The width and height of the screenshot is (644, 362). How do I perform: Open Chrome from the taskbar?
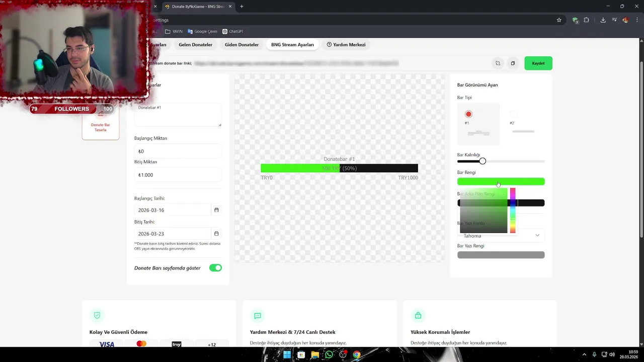[357, 354]
